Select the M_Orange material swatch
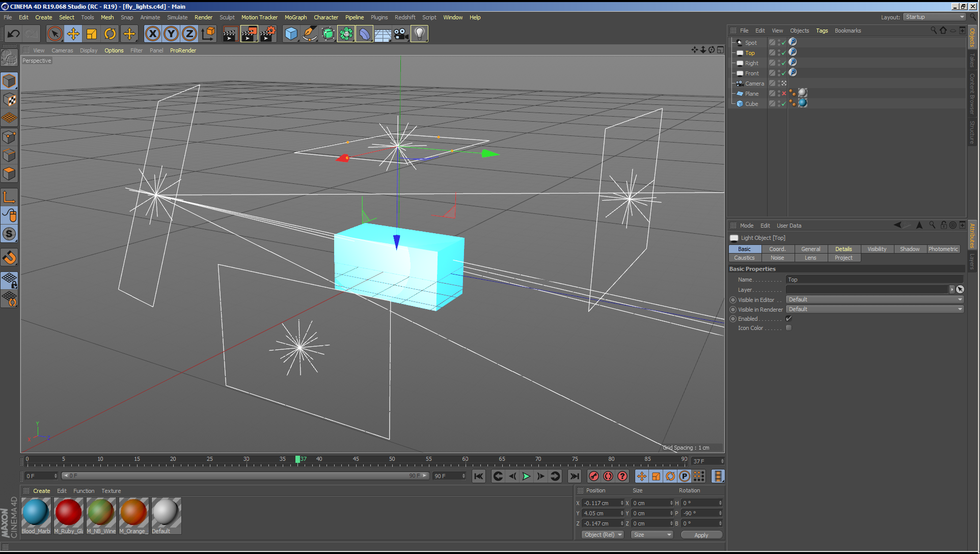The width and height of the screenshot is (980, 554). (x=133, y=512)
